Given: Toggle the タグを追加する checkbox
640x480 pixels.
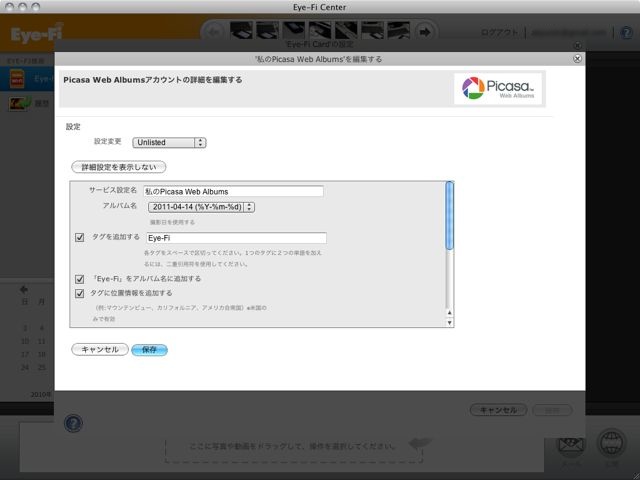Looking at the screenshot, I should click(80, 237).
